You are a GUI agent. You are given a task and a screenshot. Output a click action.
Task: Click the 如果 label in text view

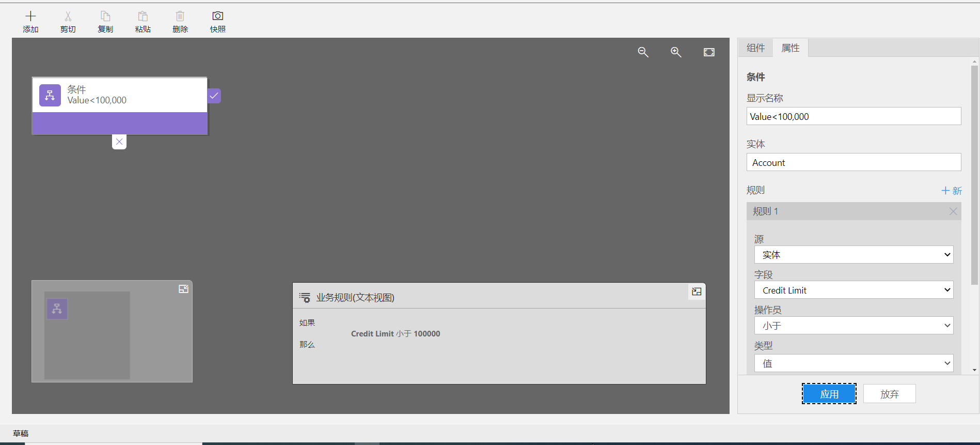pos(307,323)
